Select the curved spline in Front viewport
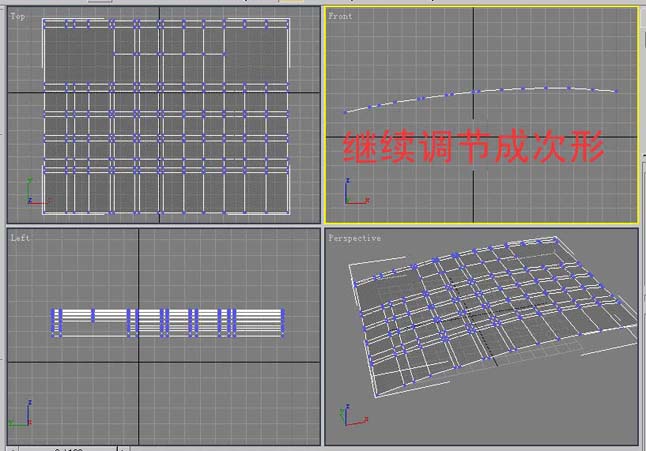Viewport: 646px width, 451px height. tap(480, 99)
